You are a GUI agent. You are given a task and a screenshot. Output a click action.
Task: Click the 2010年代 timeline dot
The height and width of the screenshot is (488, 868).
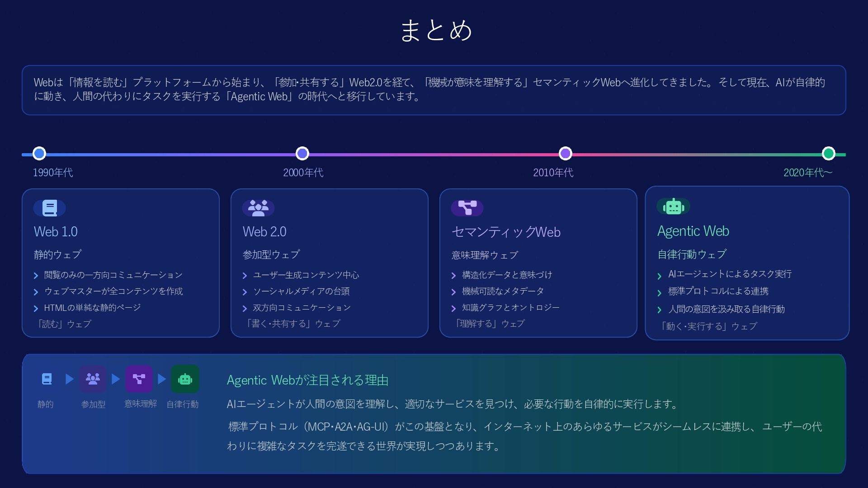pos(565,154)
